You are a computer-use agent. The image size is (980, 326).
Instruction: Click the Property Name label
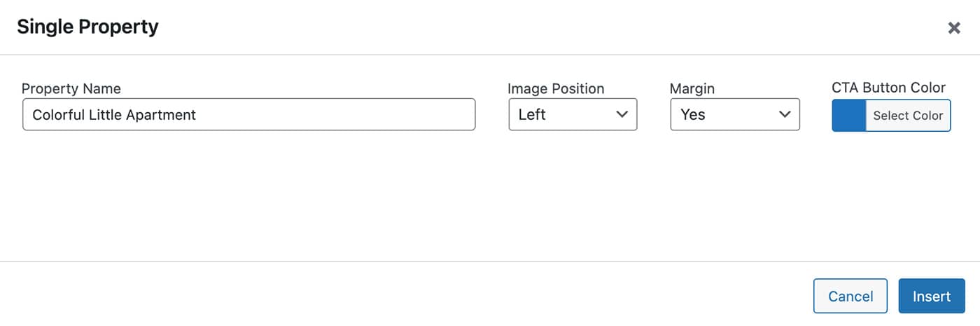coord(71,89)
